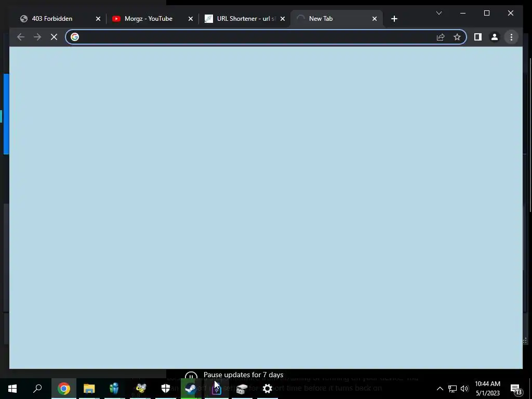Open the purple icon app in taskbar
Image resolution: width=532 pixels, height=399 pixels.
217,390
